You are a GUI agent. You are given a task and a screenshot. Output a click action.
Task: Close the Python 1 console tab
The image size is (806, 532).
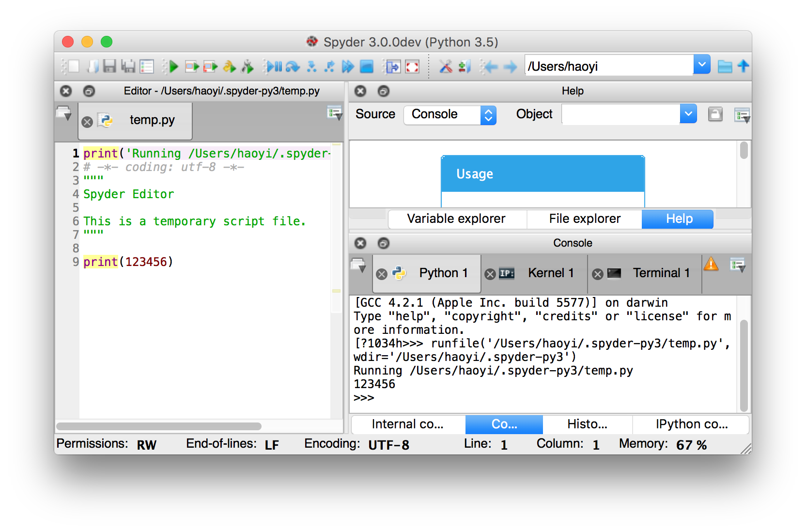pos(382,274)
